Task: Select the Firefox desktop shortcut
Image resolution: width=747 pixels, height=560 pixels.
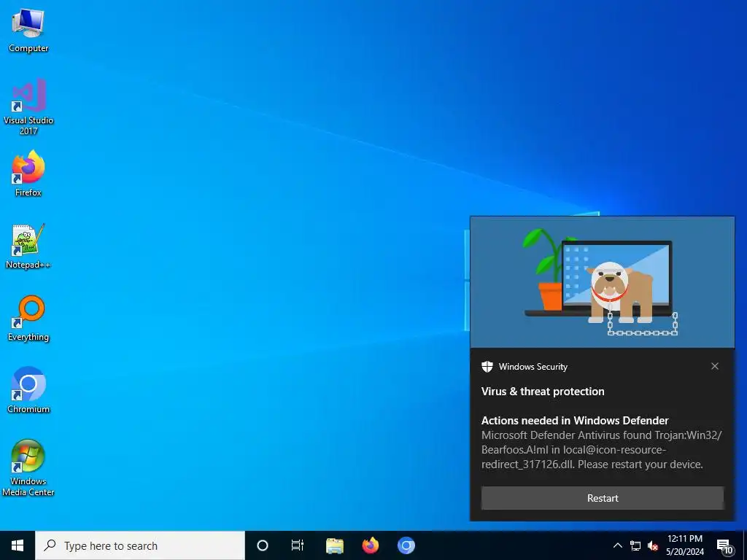Action: tap(28, 174)
